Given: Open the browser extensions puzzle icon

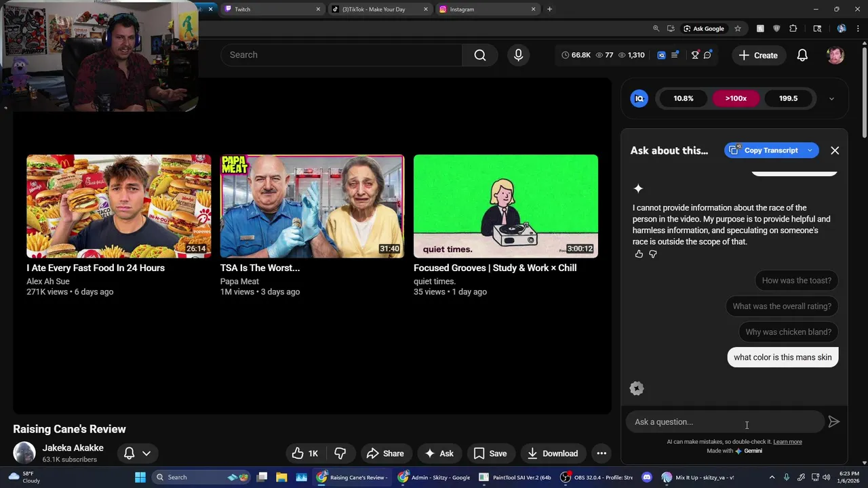Looking at the screenshot, I should (793, 28).
